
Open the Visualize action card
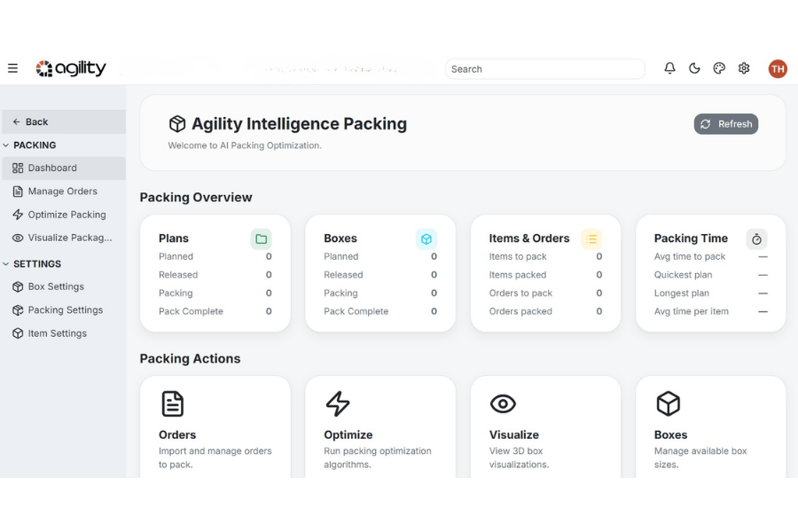(545, 426)
